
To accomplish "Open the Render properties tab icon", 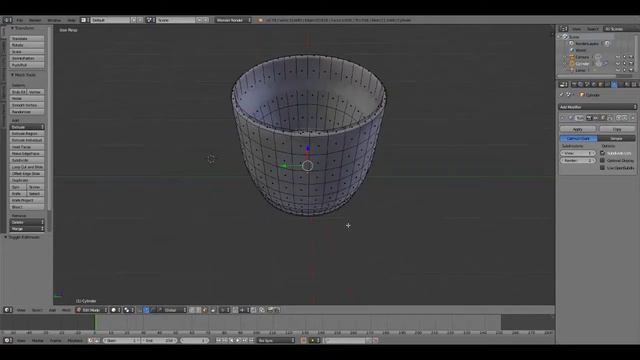I will point(574,84).
